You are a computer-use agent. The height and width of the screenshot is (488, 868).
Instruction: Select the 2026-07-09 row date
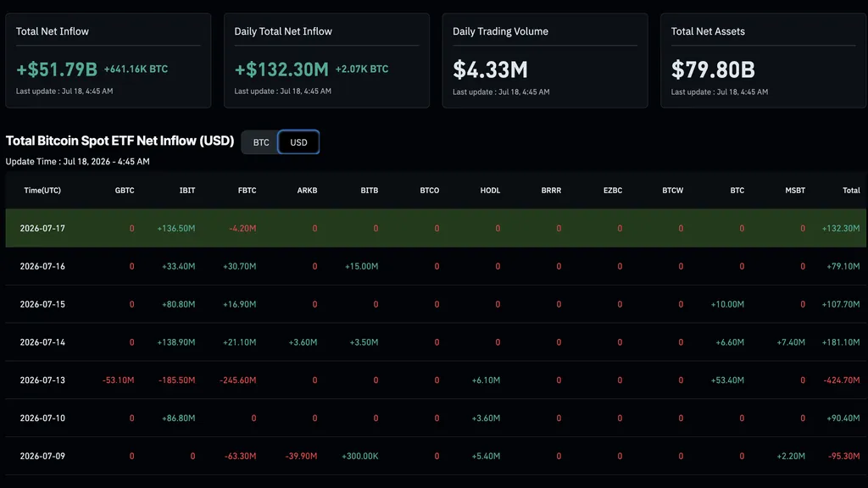pos(42,456)
